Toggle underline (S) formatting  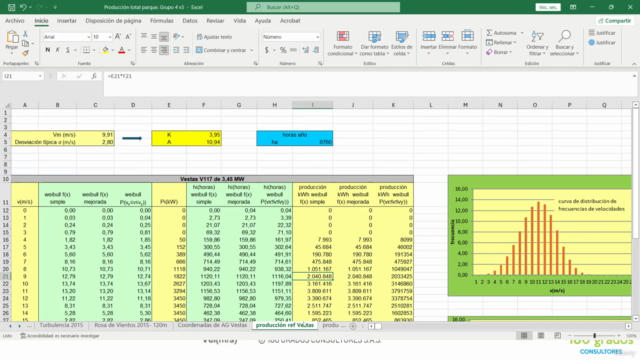(x=68, y=50)
